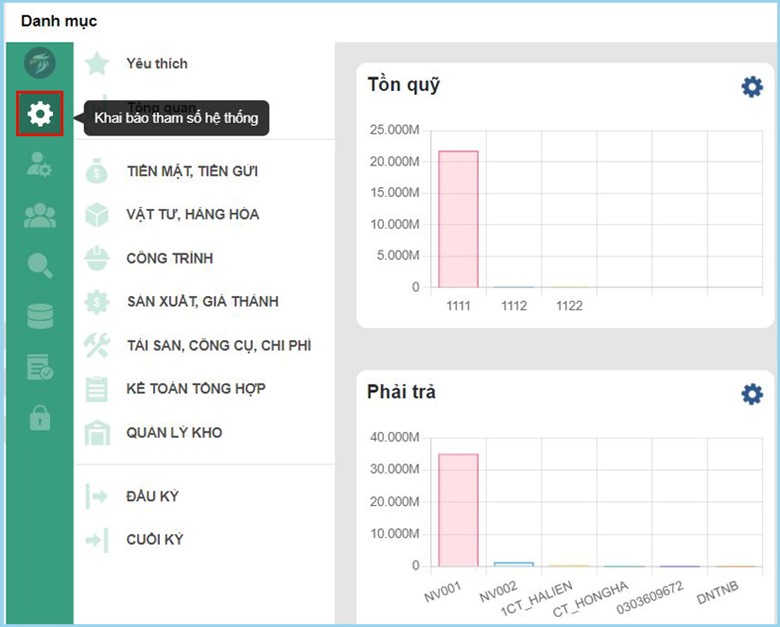Open Yêu thích favorites menu item

(x=156, y=63)
